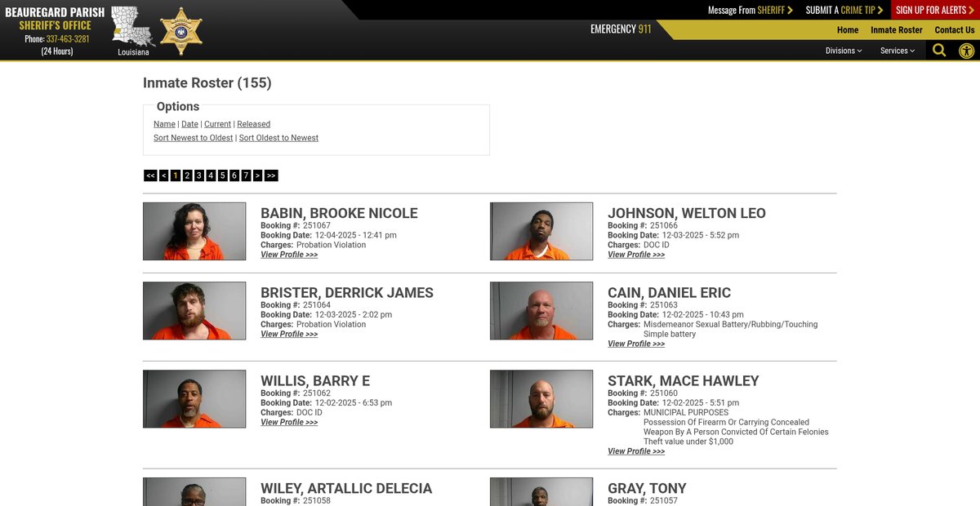Screen dimensions: 980x506
Task: Click name heading WILEY, ARTALLIC DELECIA
Action: click(346, 488)
